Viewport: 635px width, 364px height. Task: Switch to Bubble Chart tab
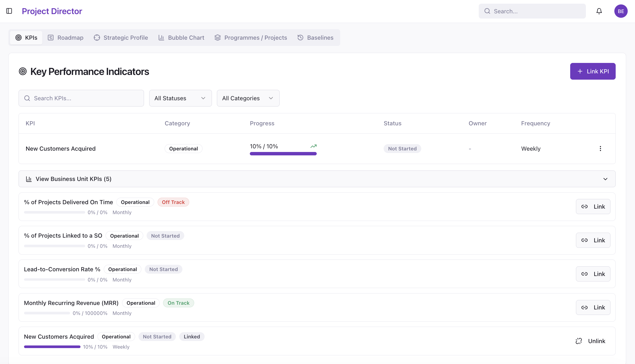point(181,38)
